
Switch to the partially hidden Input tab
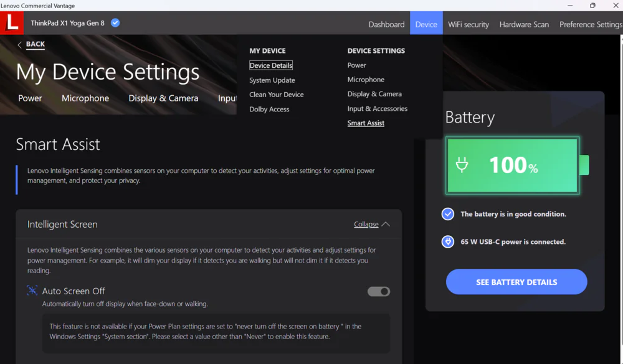[x=227, y=98]
